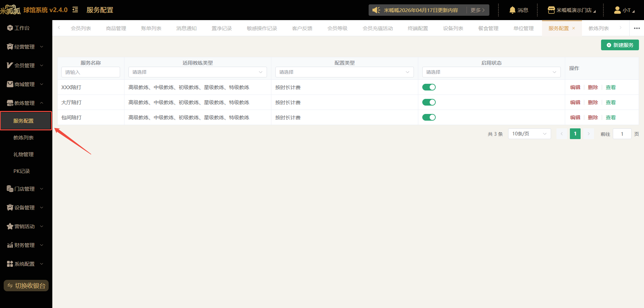Screen dimensions: 644x308
Task: Click the 经营管理 sidebar icon
Action: pyautogui.click(x=10, y=47)
